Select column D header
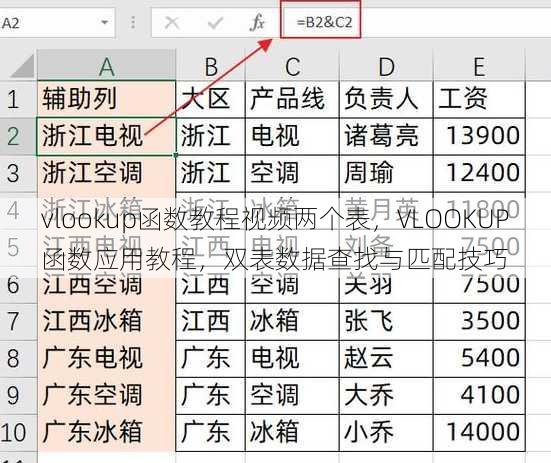Image resolution: width=551 pixels, height=463 pixels. pyautogui.click(x=386, y=66)
